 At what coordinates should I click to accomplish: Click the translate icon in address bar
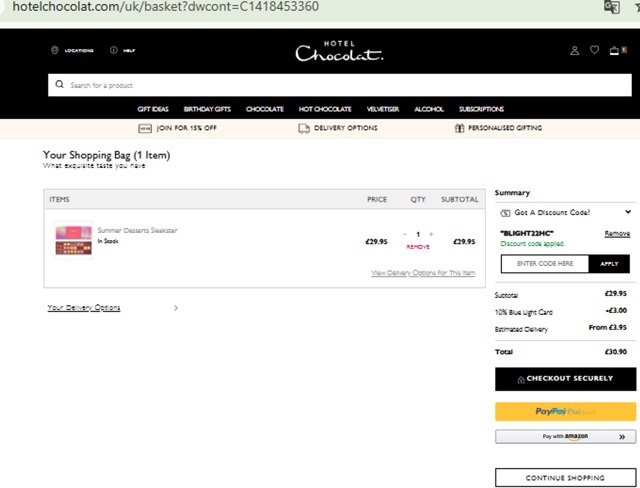click(x=612, y=7)
